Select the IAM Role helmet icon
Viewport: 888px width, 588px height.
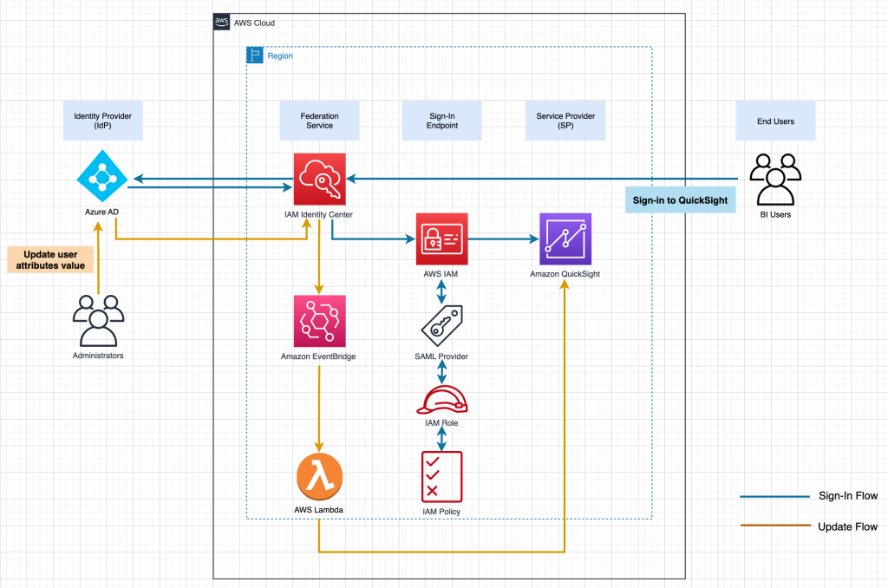[442, 401]
